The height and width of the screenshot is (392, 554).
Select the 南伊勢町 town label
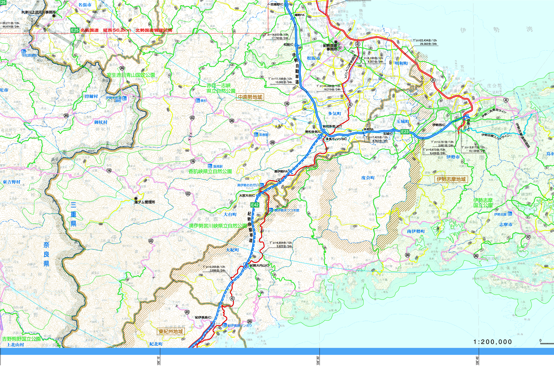click(416, 231)
